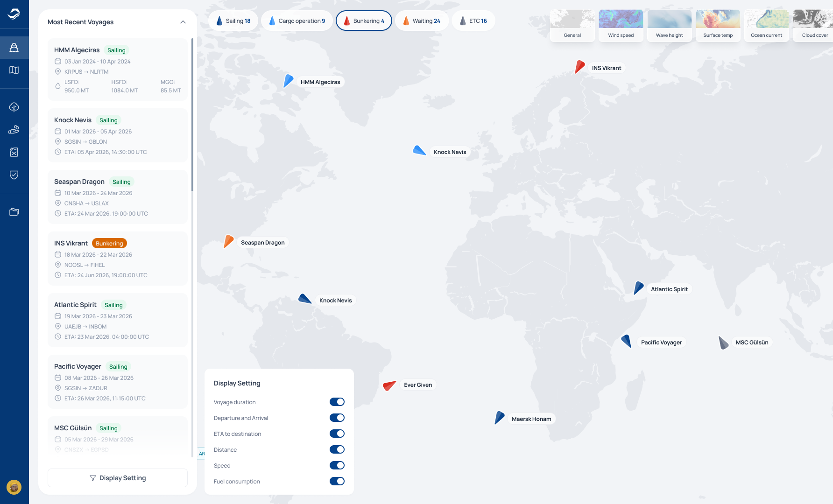
Task: Open the user avatar at sidebar bottom
Action: pos(14,487)
